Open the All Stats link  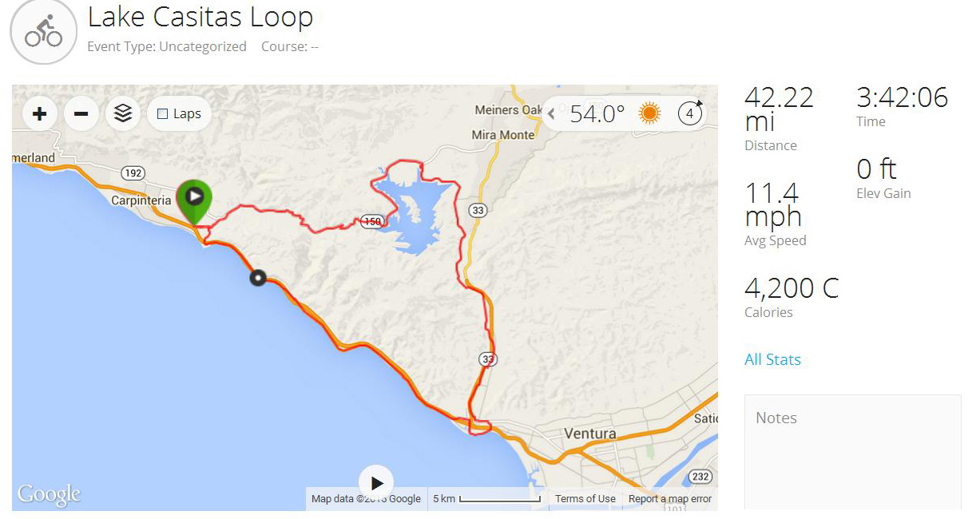[772, 360]
